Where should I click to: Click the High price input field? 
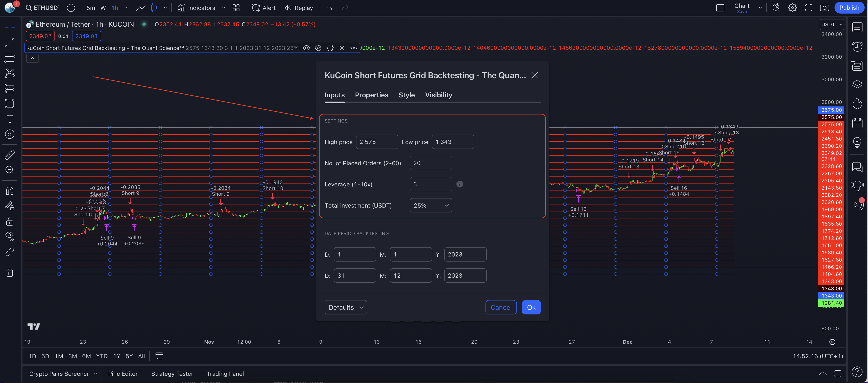(376, 142)
